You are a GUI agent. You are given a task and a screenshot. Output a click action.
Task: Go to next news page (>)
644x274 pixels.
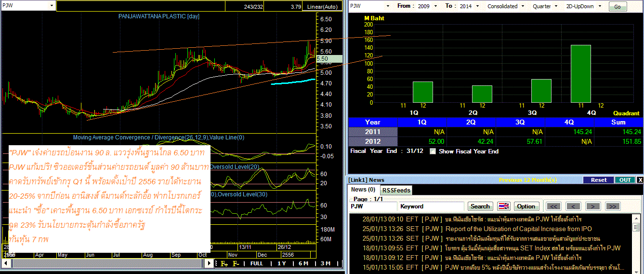point(592,206)
